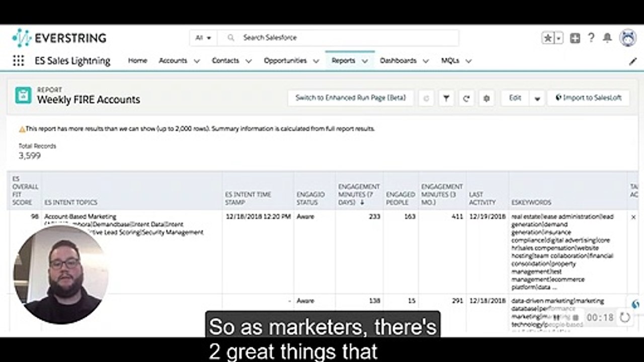Expand the MQLs tab chevron
This screenshot has width=644, height=362.
[468, 61]
